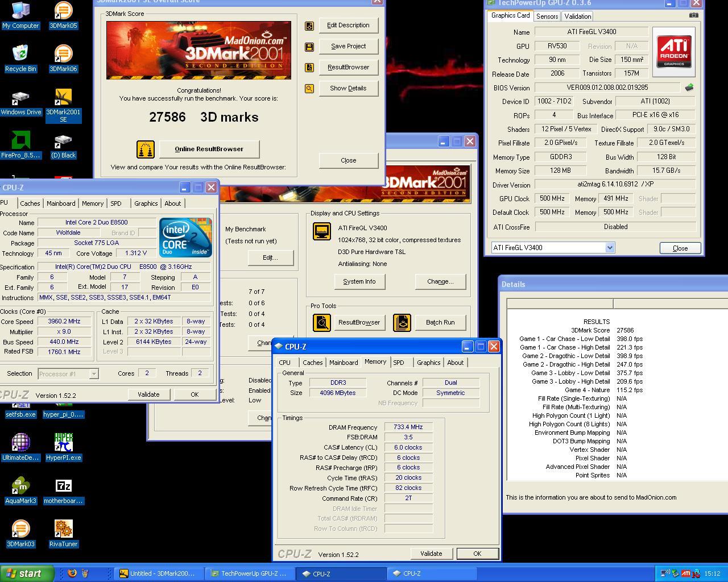Viewport: 728px width, 582px height.
Task: Click the Pro Tools ResultBrowser magnifier icon
Action: [x=322, y=322]
